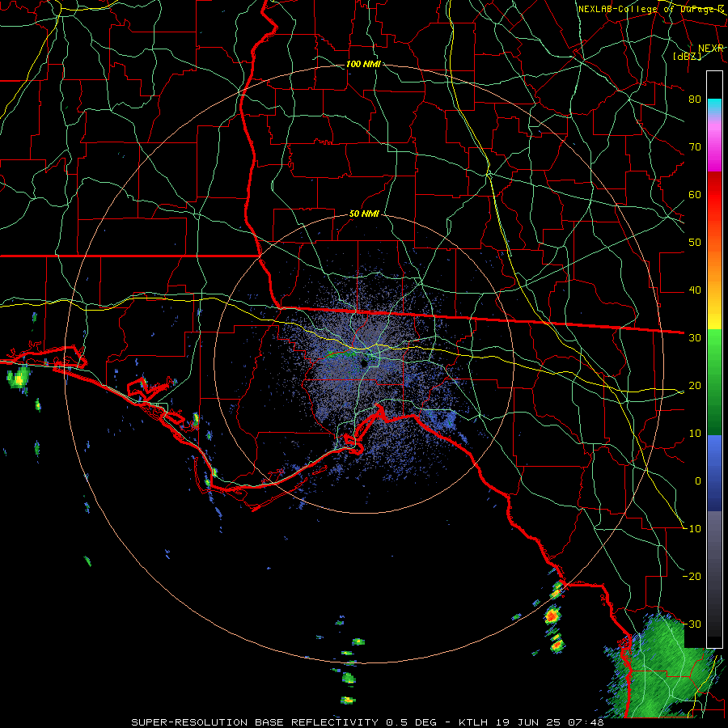Select the 60 value on the dBZ scale
Viewport: 728px width, 728px height.
[695, 195]
